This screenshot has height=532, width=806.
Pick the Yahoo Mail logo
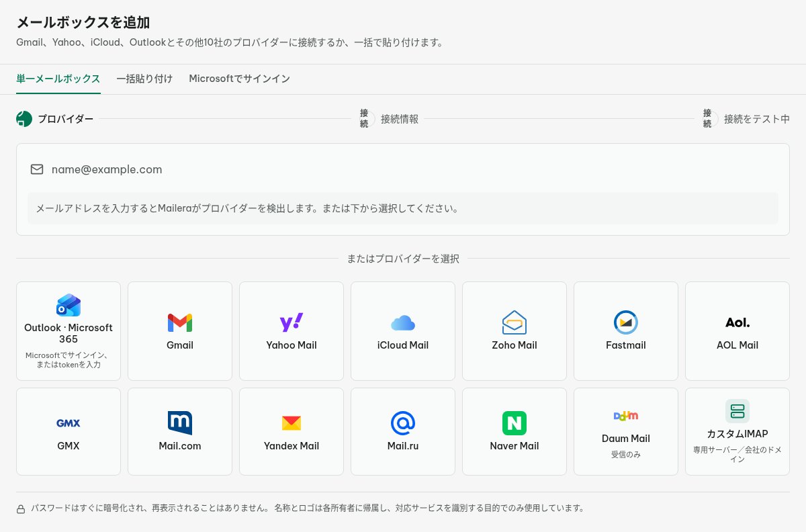292,323
